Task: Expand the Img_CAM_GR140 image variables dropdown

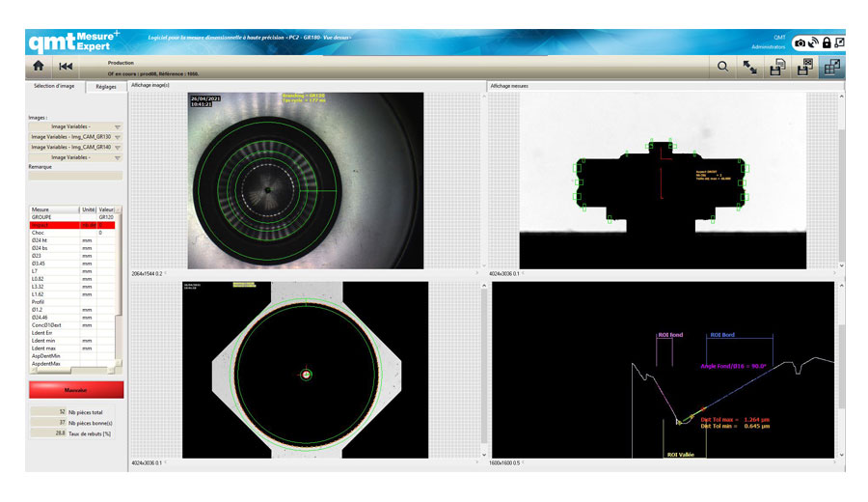Action: [75, 147]
